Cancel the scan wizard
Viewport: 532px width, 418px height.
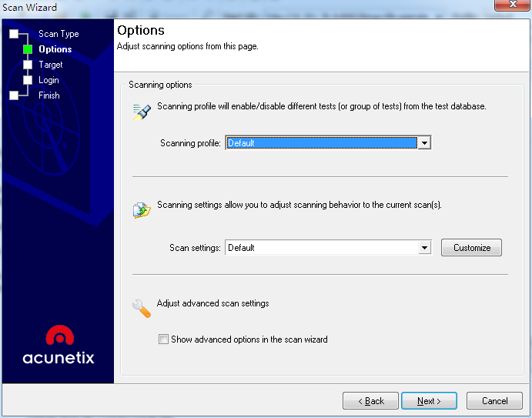495,401
